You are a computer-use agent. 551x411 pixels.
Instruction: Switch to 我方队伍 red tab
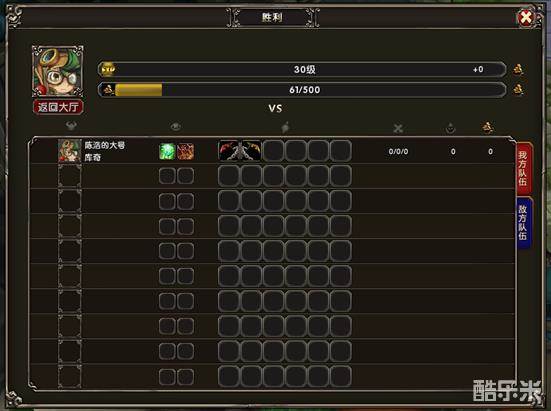click(x=524, y=168)
